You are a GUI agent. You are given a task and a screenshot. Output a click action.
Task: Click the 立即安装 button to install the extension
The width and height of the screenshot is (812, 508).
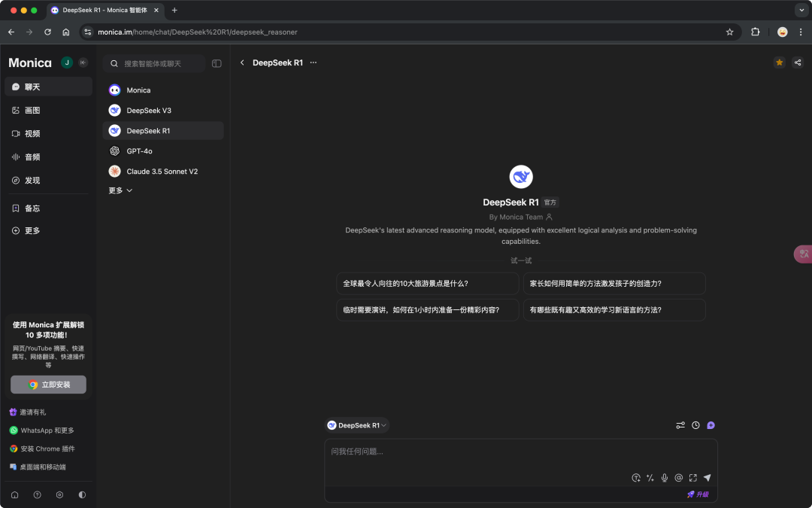click(x=48, y=384)
